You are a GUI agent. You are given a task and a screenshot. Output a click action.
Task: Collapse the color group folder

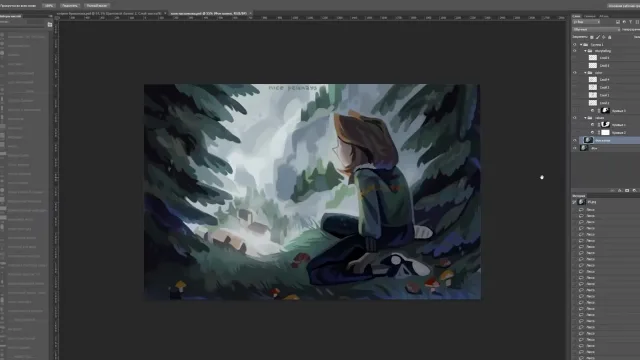pyautogui.click(x=585, y=73)
